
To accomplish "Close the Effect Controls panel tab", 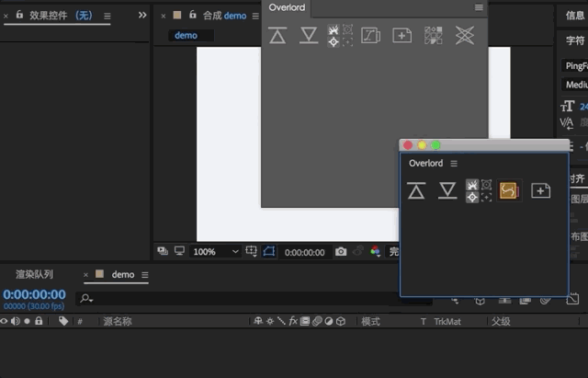I will (6, 16).
